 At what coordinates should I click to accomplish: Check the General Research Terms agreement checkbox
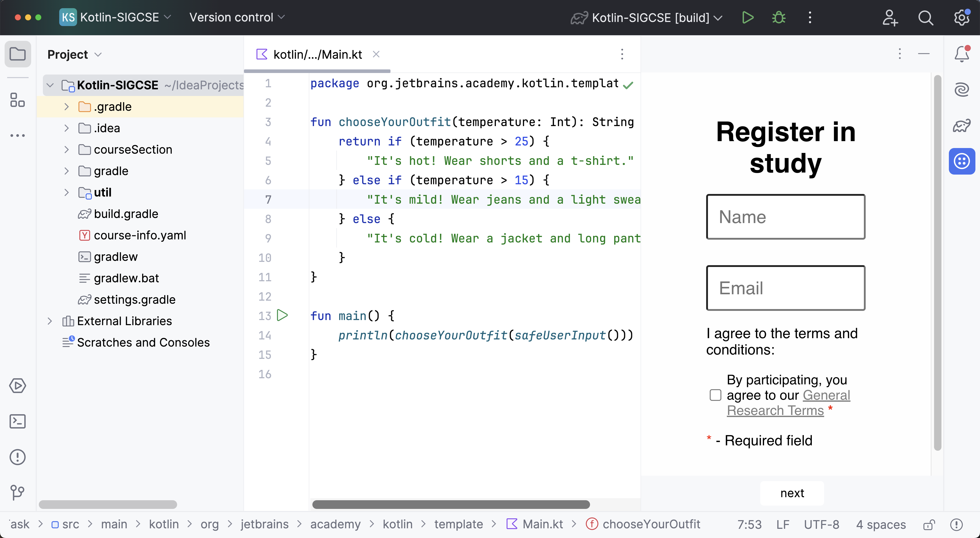(716, 395)
